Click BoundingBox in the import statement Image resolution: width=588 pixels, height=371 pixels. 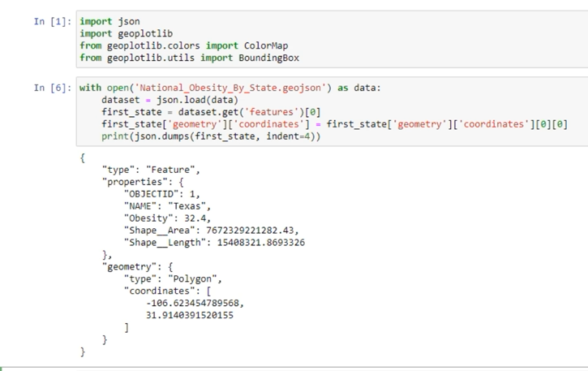pyautogui.click(x=269, y=58)
